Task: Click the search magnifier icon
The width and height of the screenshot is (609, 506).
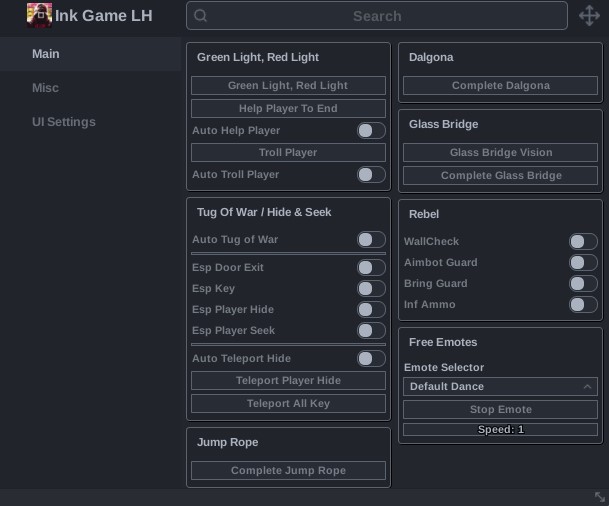Action: 200,16
